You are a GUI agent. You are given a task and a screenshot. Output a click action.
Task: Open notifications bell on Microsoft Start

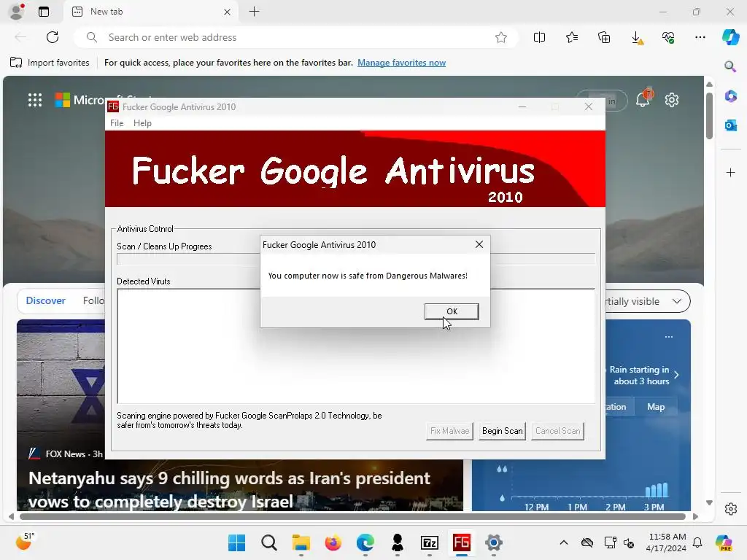643,99
